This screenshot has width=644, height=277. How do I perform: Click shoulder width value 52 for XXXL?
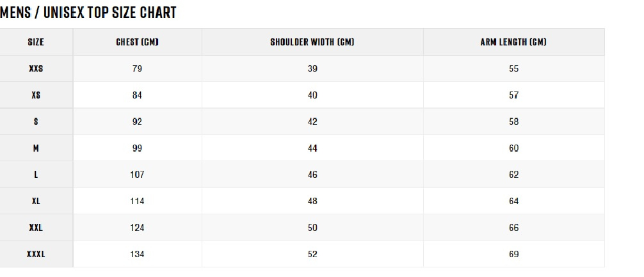(312, 254)
